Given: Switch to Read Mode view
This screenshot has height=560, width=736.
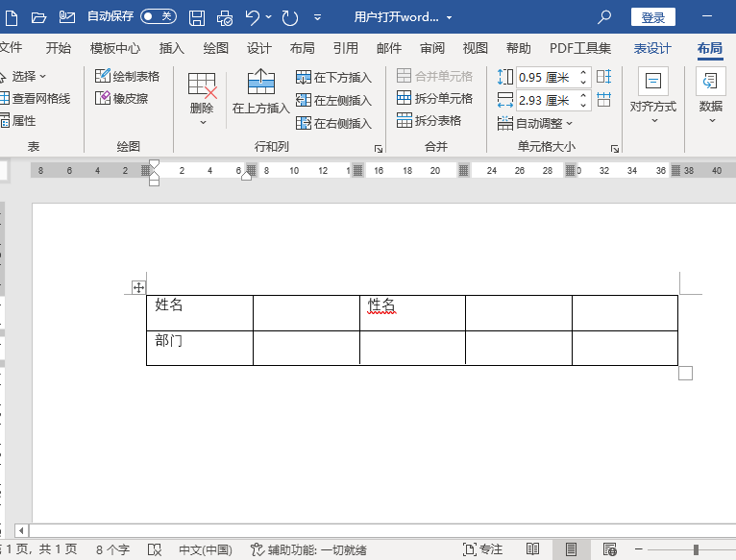Looking at the screenshot, I should coord(532,549).
